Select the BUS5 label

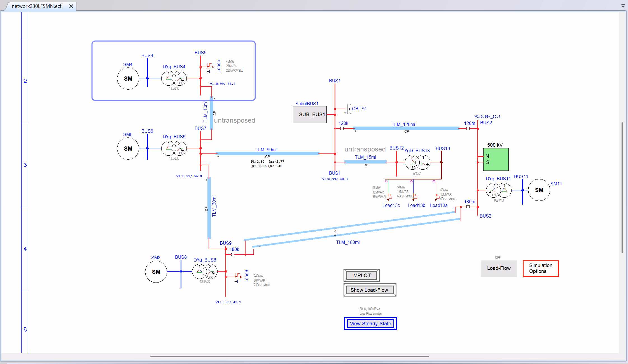[x=200, y=53]
